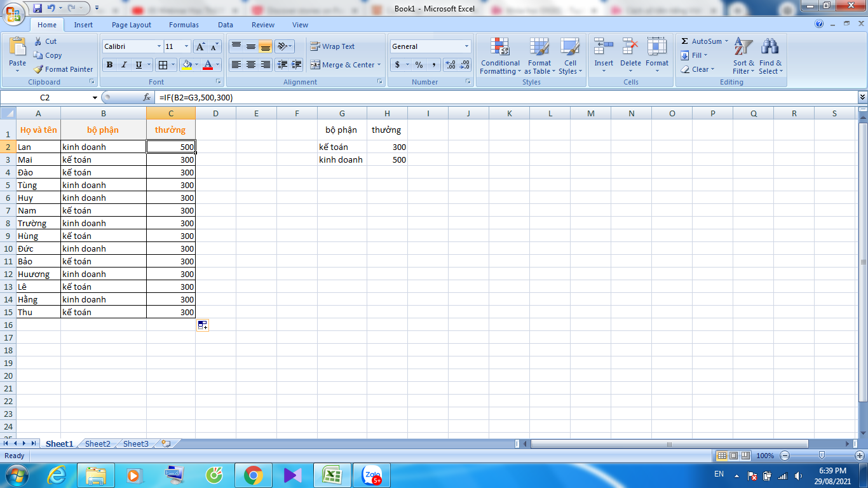
Task: Open Conditional Formatting in Styles group
Action: point(500,56)
